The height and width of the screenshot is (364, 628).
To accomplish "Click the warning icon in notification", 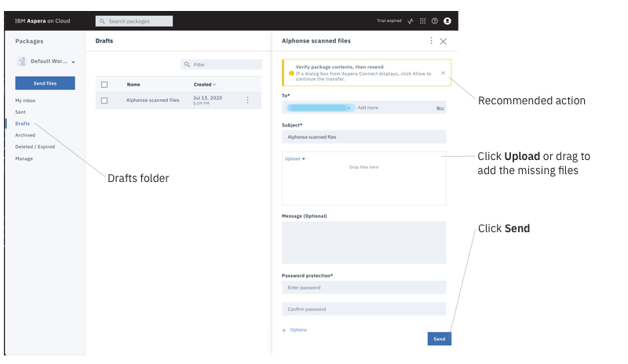I will (x=291, y=73).
